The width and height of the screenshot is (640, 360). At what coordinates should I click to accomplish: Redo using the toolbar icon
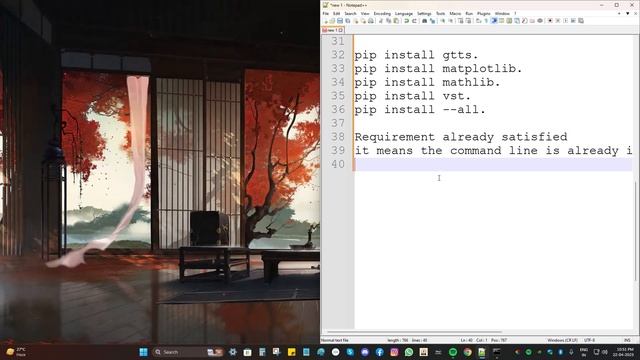[x=414, y=21]
